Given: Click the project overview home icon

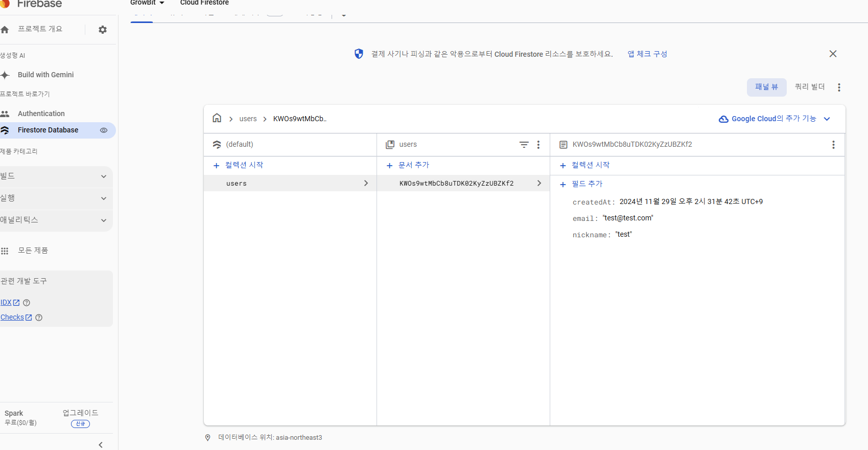Looking at the screenshot, I should click(5, 30).
